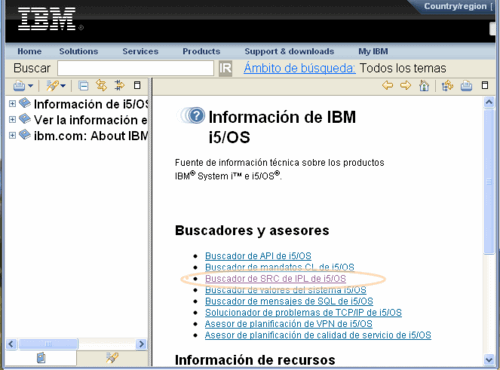Screen dimensions: 500x370
Task: Click the book icon beside Ver la información
Action: pos(25,119)
